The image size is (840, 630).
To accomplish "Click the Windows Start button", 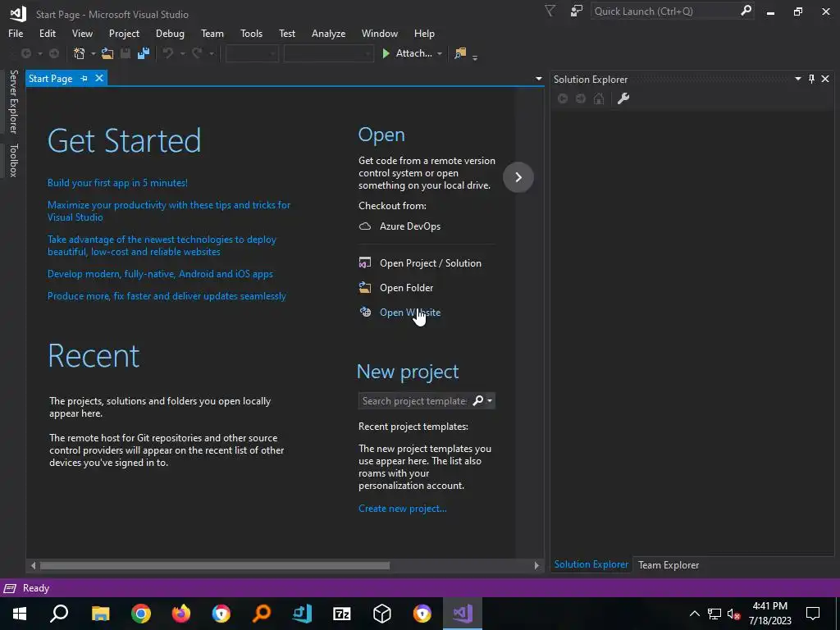I will click(x=20, y=614).
